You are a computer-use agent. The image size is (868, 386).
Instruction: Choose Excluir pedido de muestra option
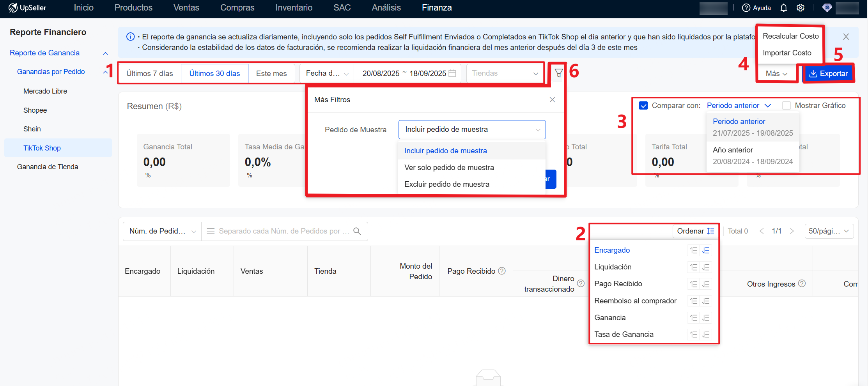[447, 184]
